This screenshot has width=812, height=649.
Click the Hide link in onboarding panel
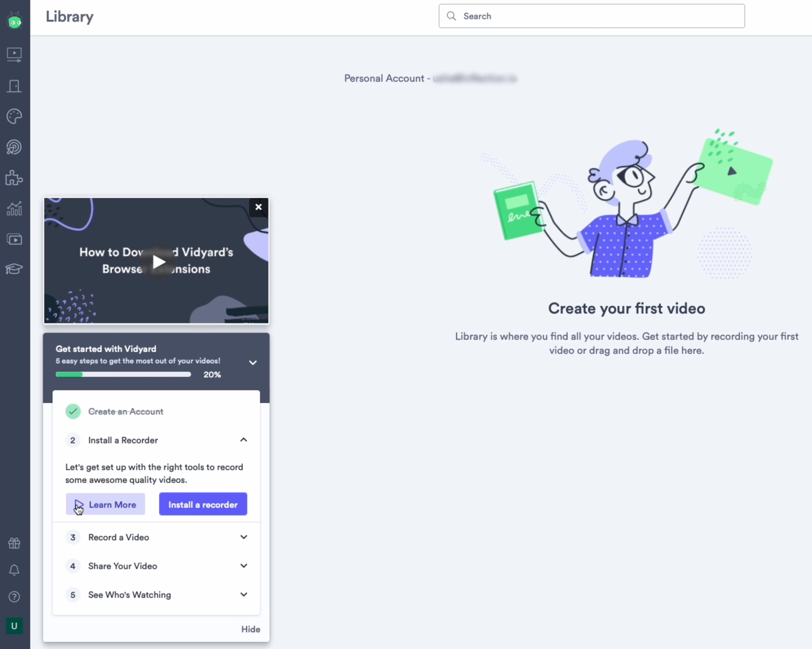[250, 629]
